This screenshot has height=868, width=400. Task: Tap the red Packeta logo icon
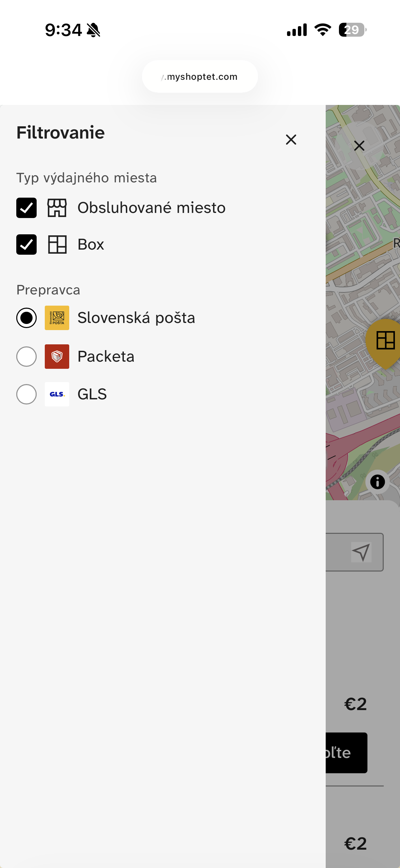[x=57, y=357]
